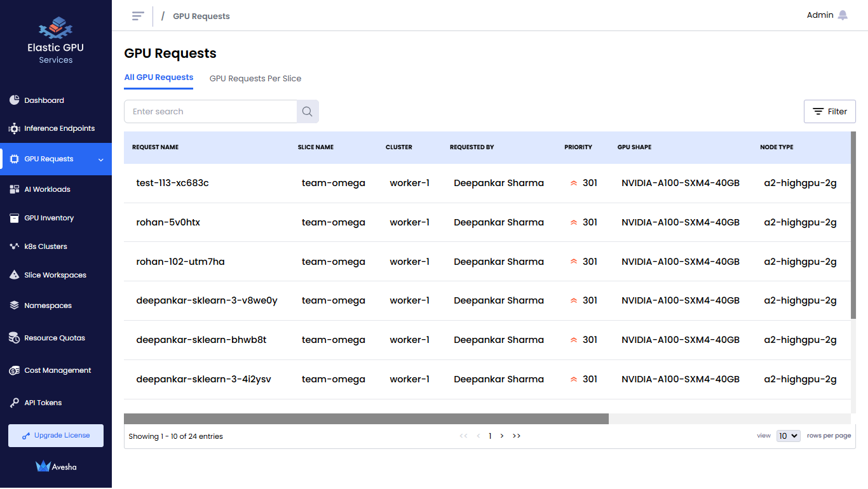Click the GPU Inventory box icon
The image size is (868, 489).
[15, 218]
